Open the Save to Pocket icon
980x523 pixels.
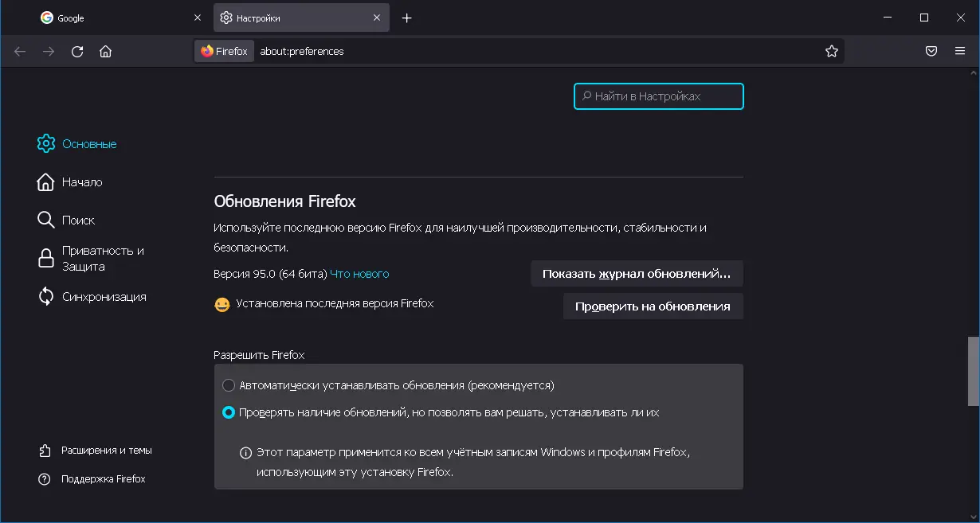tap(931, 52)
